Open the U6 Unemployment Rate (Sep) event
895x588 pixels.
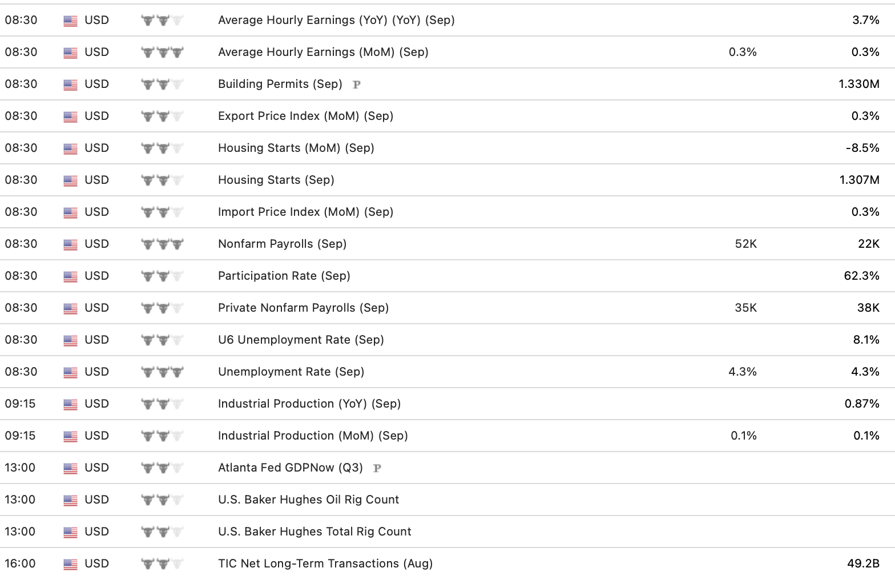(301, 340)
